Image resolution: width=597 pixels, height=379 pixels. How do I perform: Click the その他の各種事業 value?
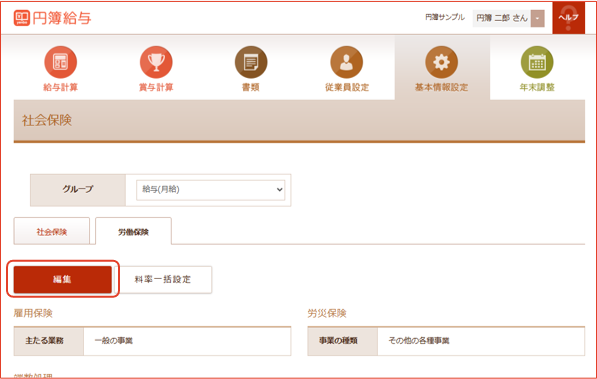tap(419, 341)
